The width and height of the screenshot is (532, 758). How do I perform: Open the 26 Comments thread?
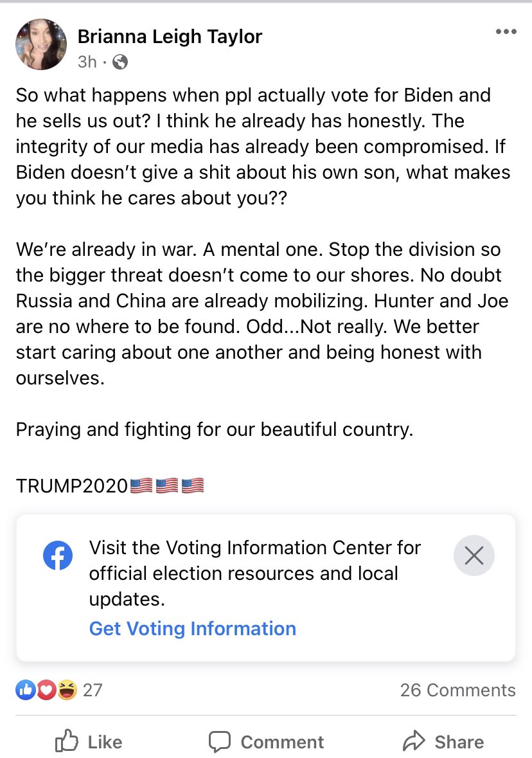(x=457, y=690)
